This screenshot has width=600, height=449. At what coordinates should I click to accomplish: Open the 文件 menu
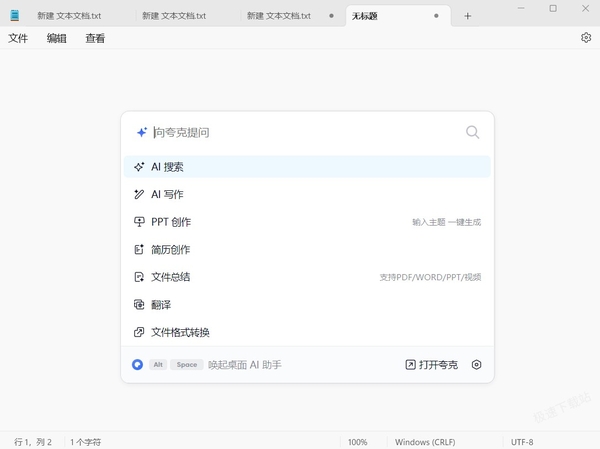click(x=18, y=38)
